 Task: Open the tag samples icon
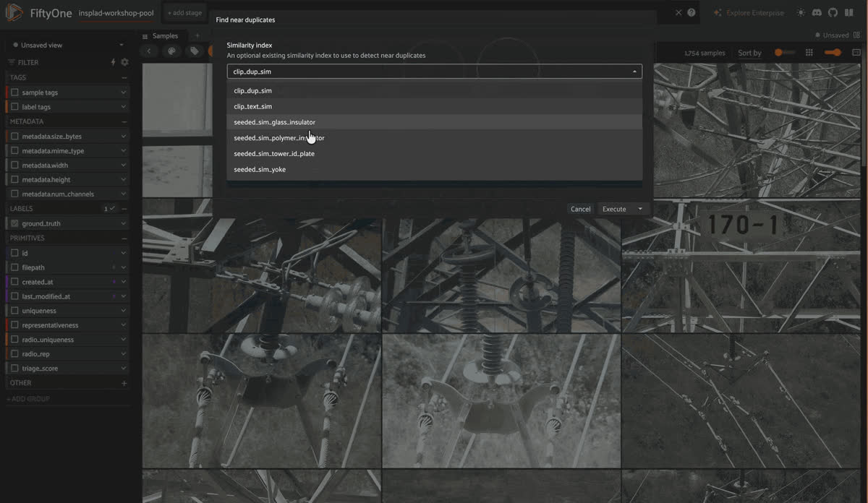(194, 51)
